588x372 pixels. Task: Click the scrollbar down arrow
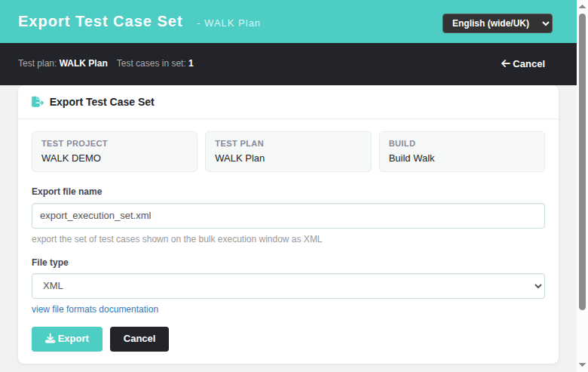(x=582, y=365)
